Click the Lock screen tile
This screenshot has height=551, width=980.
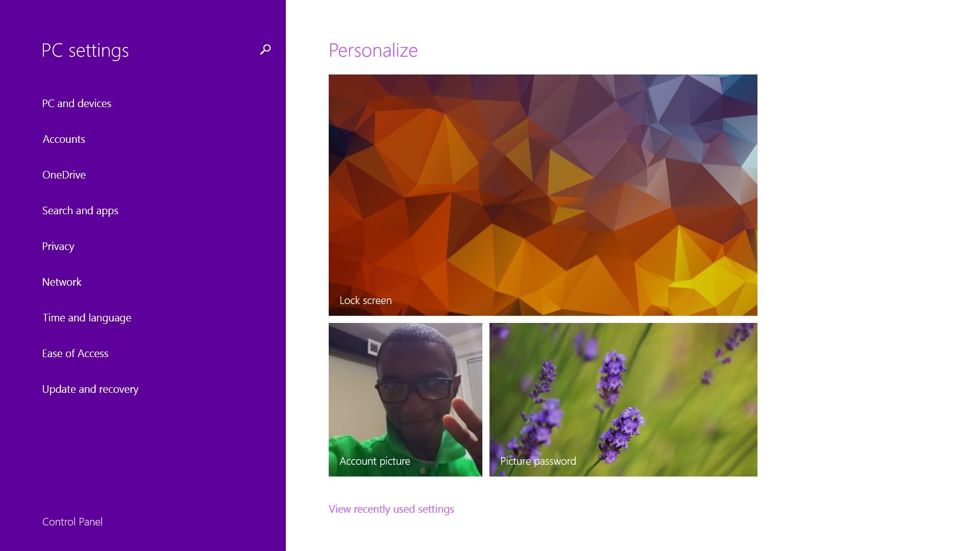pos(543,195)
